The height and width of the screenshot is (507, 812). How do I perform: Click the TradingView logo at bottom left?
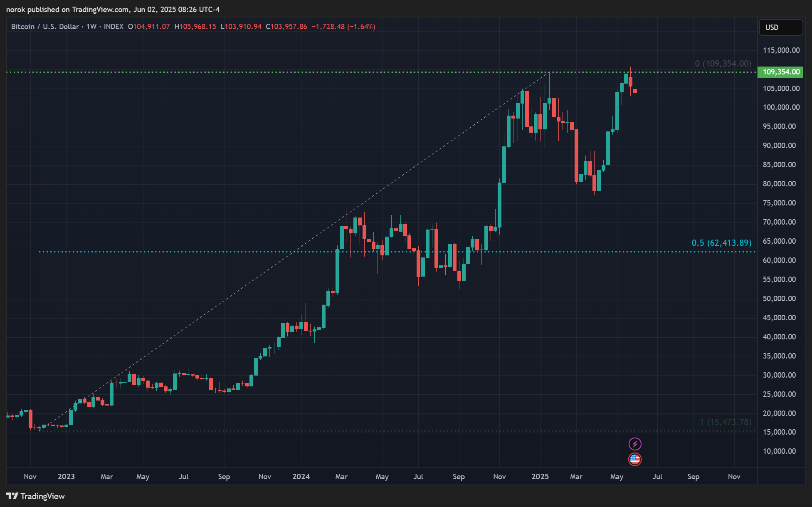click(x=36, y=496)
